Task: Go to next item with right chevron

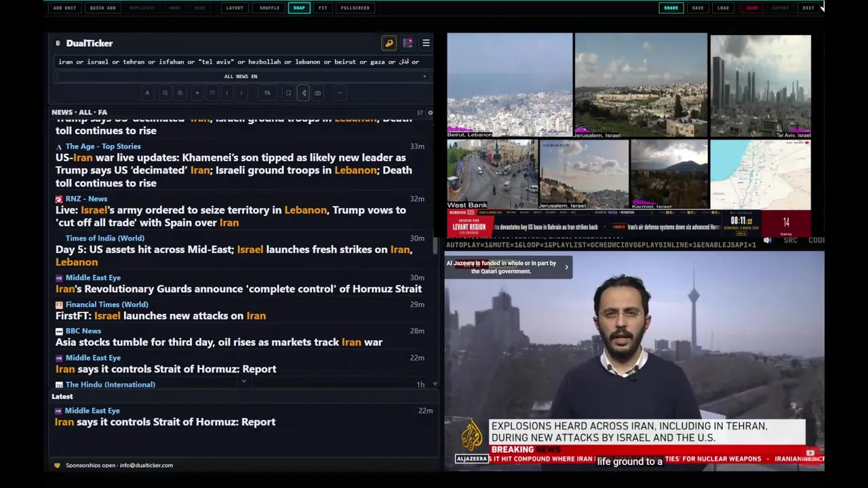Action: tap(241, 93)
